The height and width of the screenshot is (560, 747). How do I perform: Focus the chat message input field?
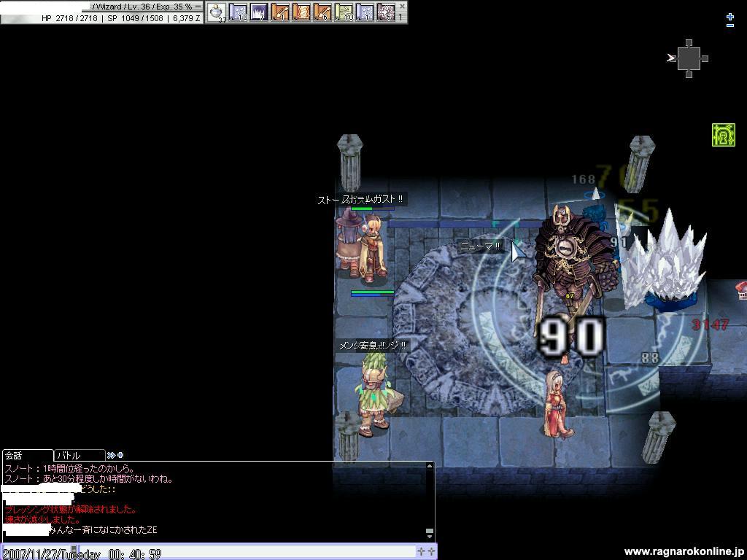pyautogui.click(x=248, y=552)
